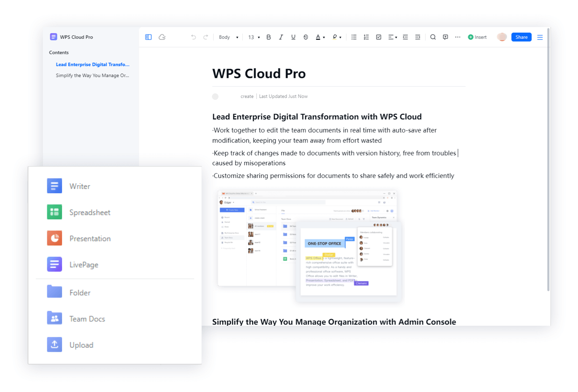Click the Last Updated Just Now text
Viewport: 578px width, 392px height.
pyautogui.click(x=283, y=97)
